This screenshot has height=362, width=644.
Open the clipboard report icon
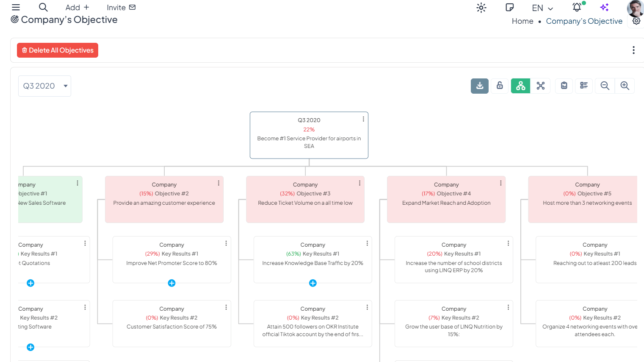click(564, 86)
